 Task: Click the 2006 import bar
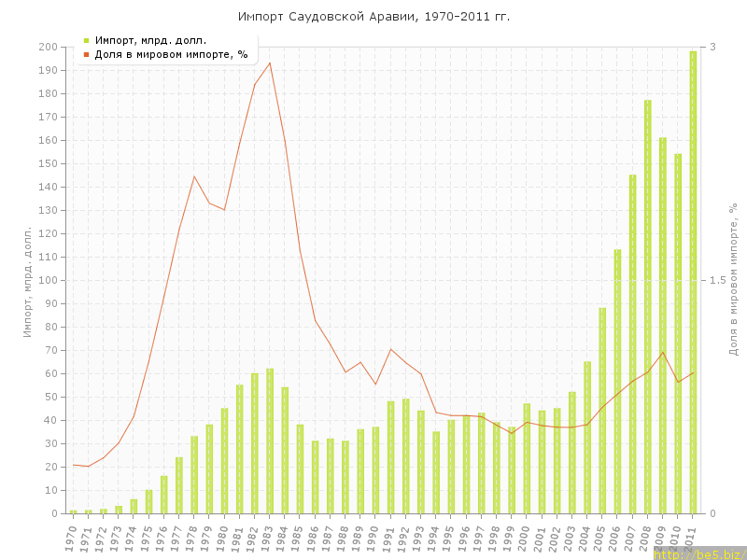(x=617, y=381)
